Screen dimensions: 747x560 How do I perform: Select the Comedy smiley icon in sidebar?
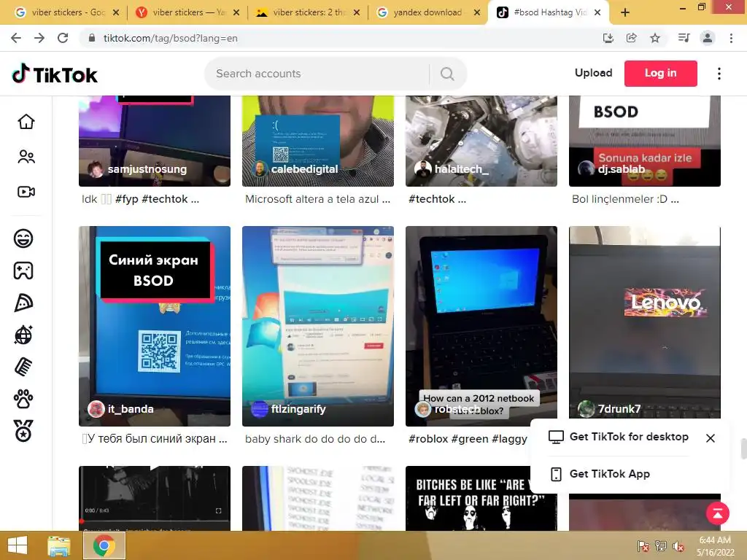[x=23, y=238]
